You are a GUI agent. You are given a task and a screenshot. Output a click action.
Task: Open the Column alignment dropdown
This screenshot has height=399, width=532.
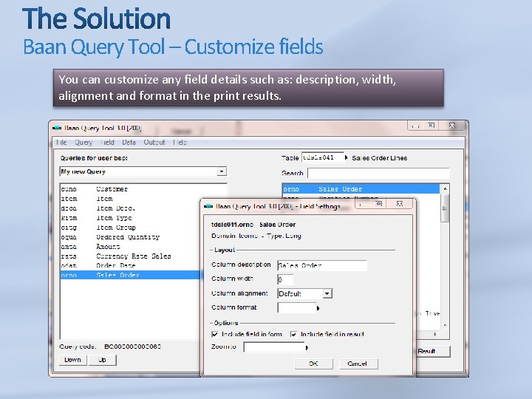pyautogui.click(x=327, y=293)
